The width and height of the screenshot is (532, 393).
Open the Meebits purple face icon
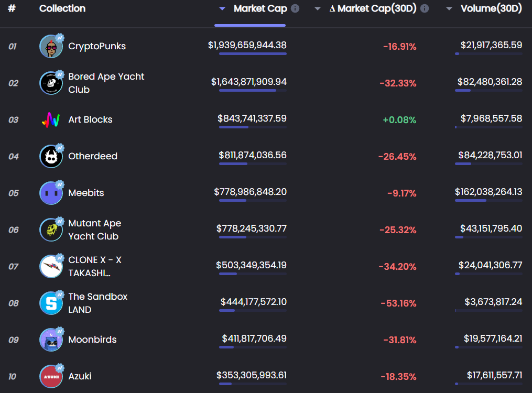(51, 193)
